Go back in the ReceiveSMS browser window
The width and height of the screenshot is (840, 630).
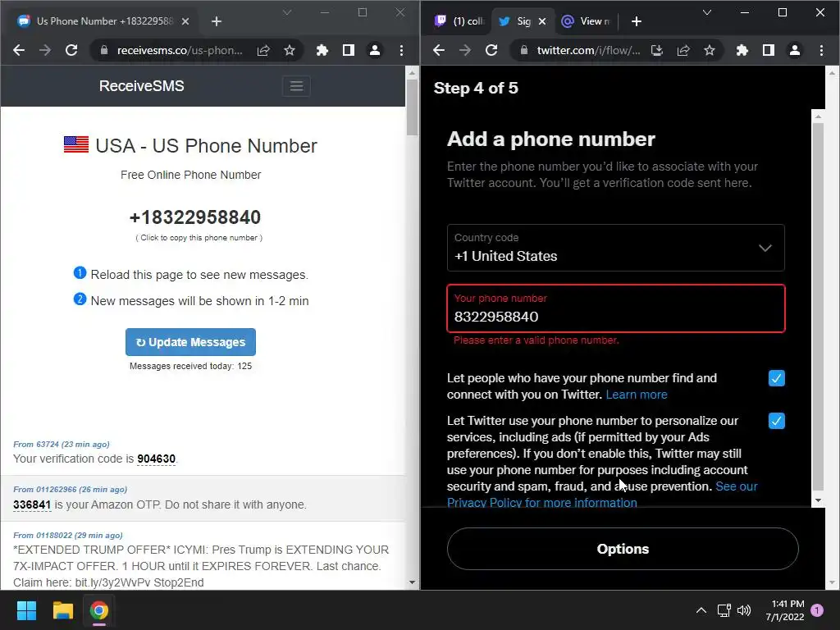(19, 50)
